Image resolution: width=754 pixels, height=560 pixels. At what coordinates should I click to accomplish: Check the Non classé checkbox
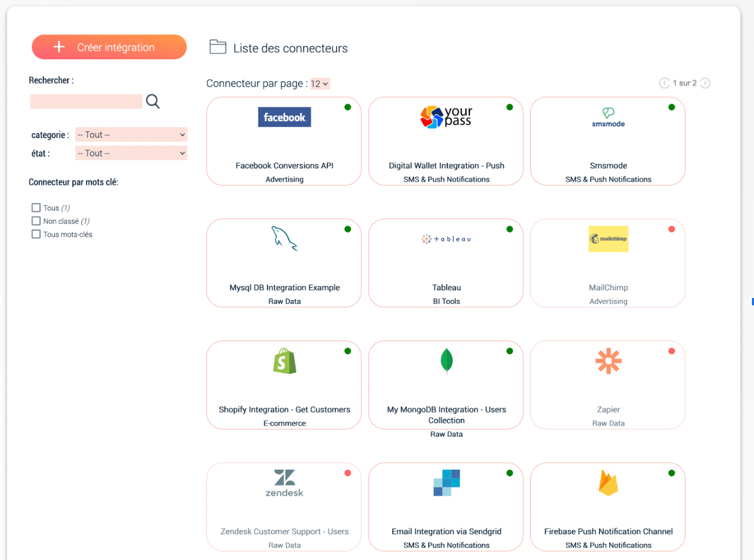36,221
